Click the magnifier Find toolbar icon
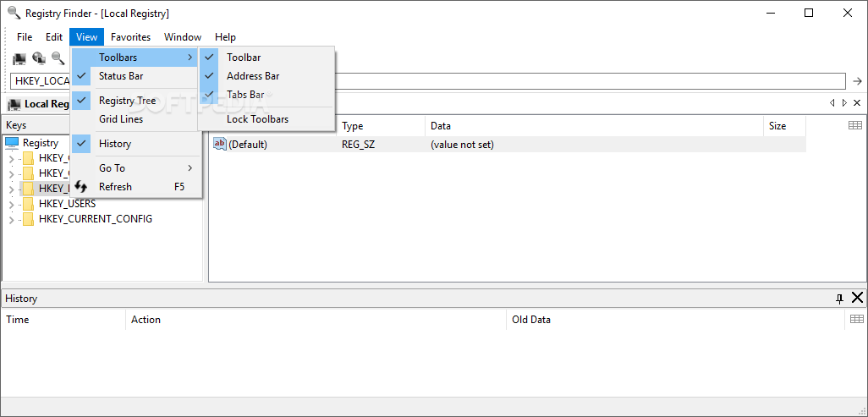 [x=58, y=58]
